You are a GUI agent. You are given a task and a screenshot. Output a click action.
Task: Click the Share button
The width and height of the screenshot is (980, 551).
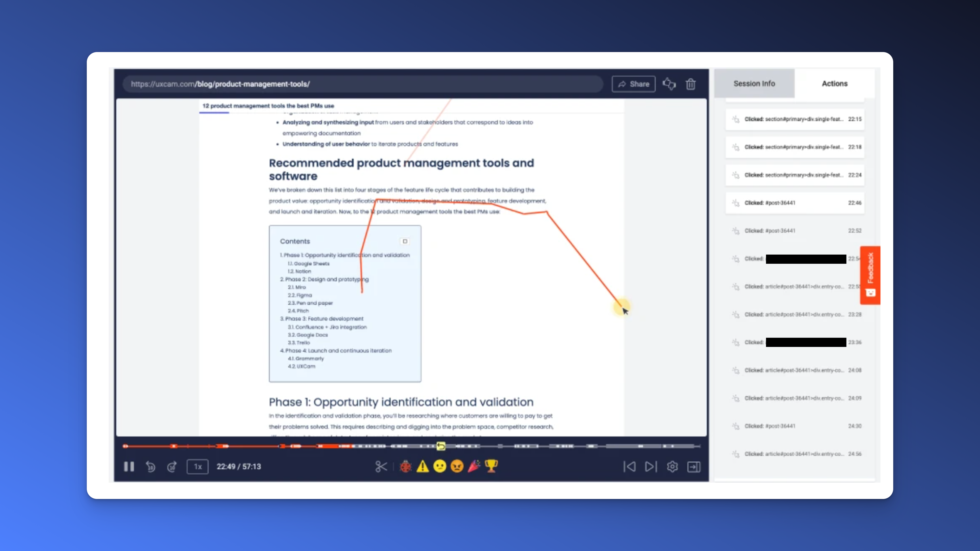tap(633, 84)
